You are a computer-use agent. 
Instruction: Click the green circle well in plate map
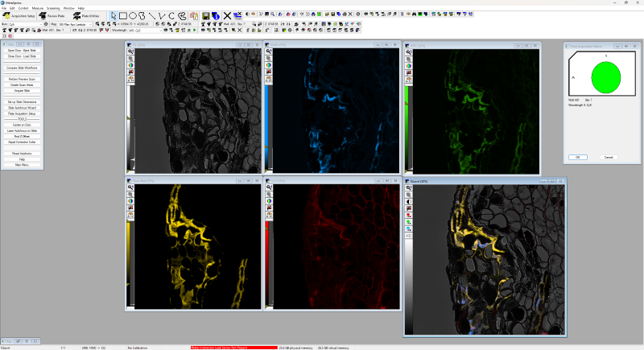606,78
